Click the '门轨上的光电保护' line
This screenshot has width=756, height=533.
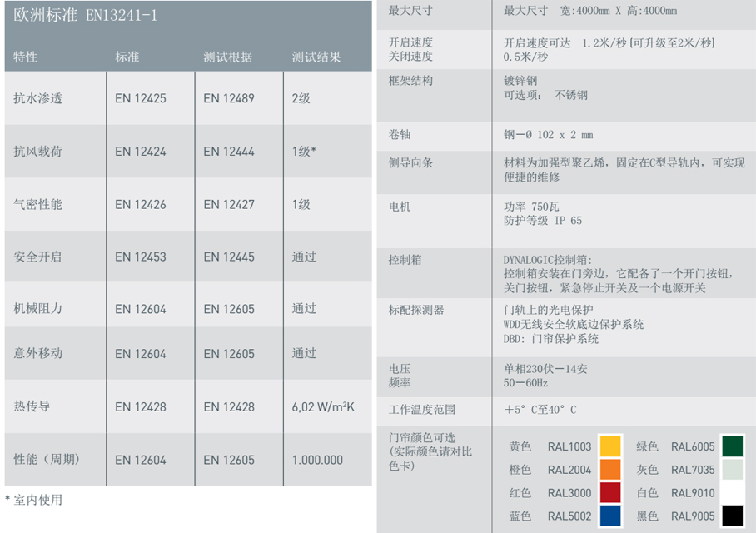(549, 310)
